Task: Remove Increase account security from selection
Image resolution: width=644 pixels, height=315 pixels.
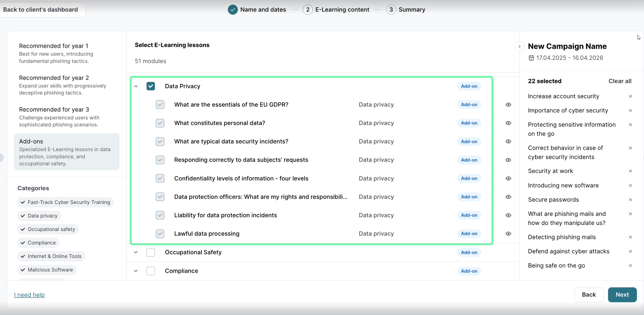Action: pyautogui.click(x=630, y=96)
